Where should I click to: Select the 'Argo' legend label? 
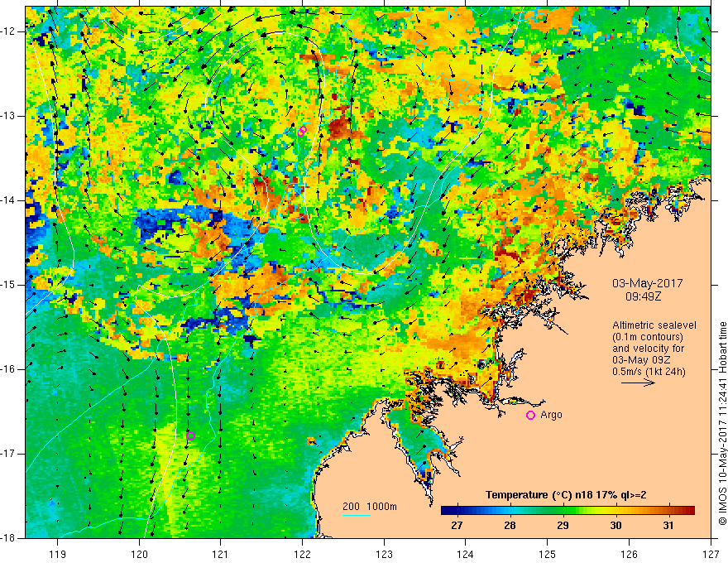pos(551,415)
